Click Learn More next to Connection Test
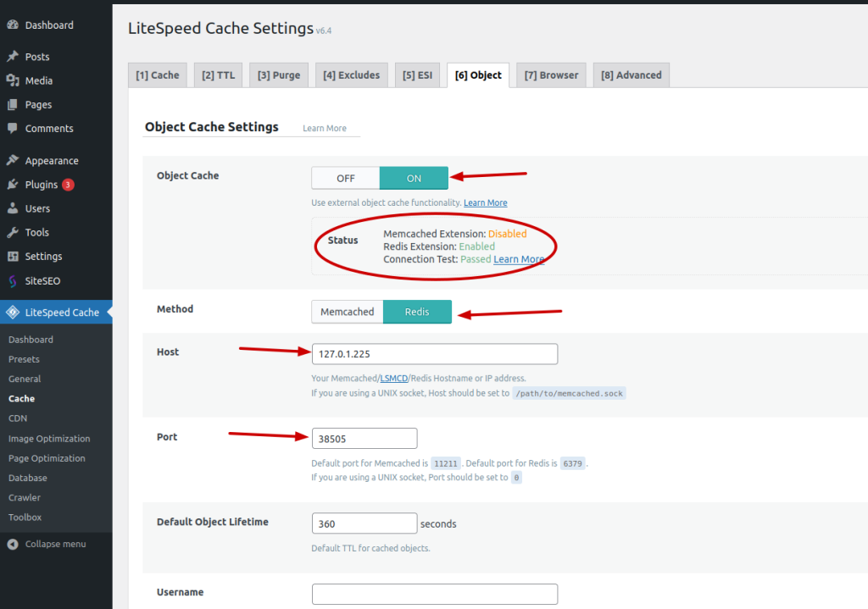This screenshot has height=609, width=868. tap(519, 259)
